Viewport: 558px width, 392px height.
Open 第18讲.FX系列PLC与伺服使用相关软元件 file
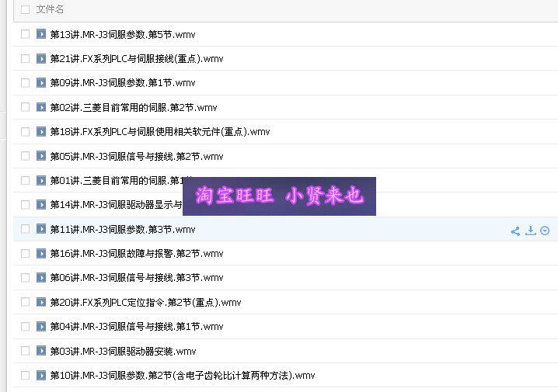click(x=160, y=132)
